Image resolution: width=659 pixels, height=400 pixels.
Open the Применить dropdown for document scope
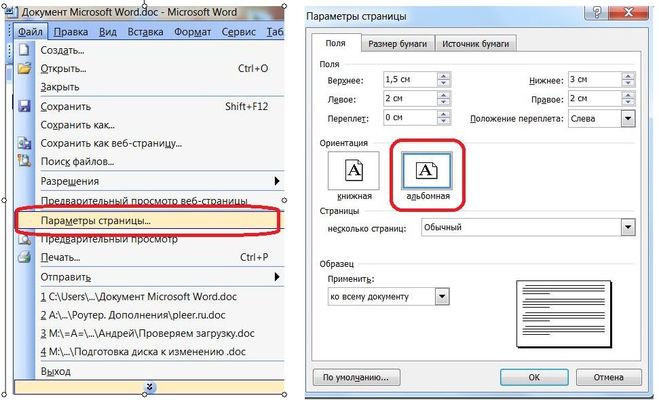pyautogui.click(x=441, y=297)
